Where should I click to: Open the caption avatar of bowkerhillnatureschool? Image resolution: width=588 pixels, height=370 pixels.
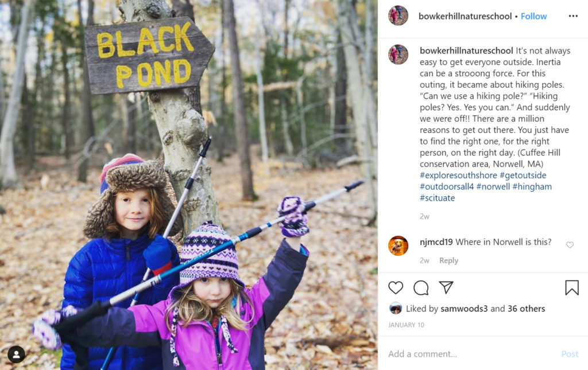tap(398, 54)
